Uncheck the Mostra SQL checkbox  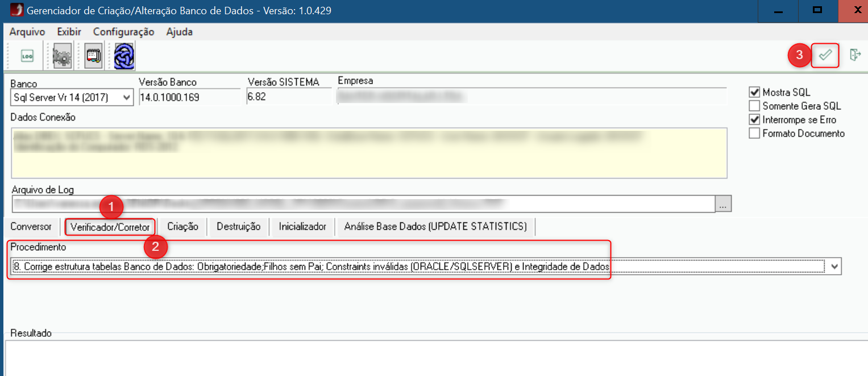tap(754, 92)
